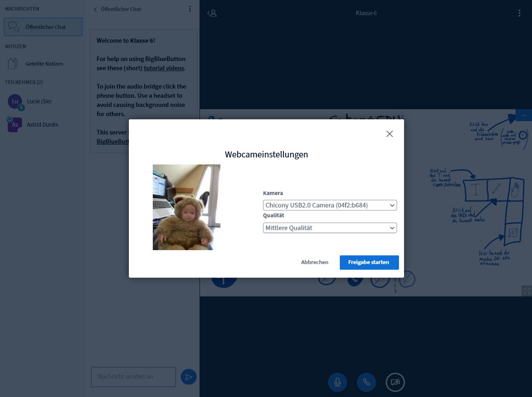Open the Klasse 6 options menu

pos(519,13)
